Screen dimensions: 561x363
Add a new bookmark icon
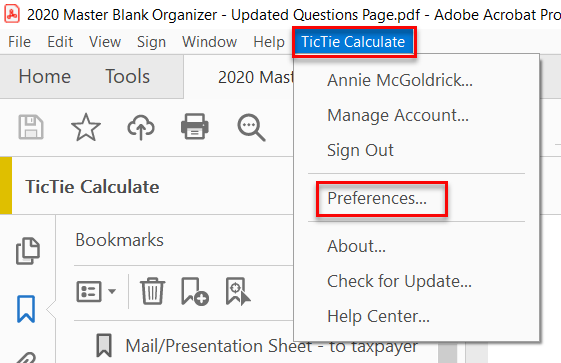[195, 291]
